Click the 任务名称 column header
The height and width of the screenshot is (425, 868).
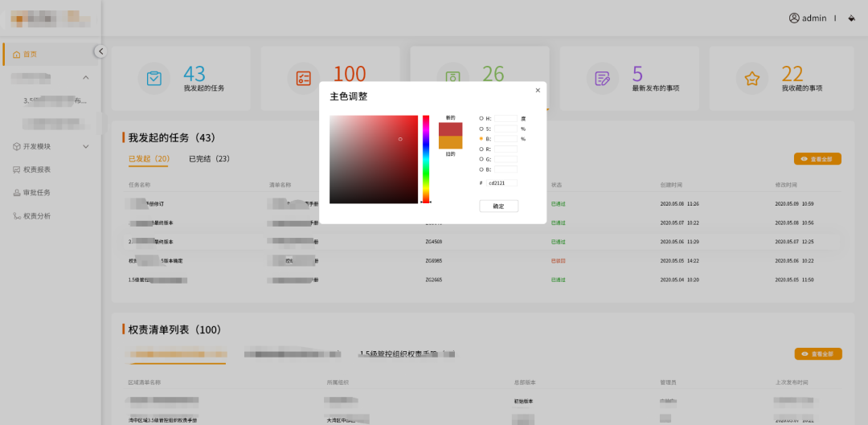(139, 185)
